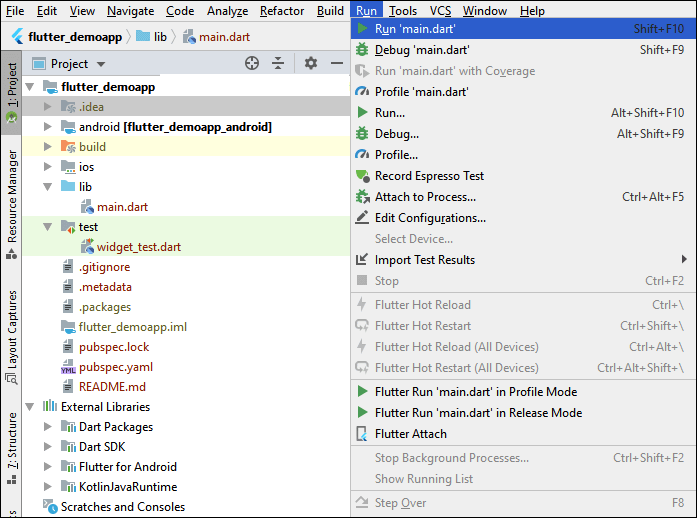Expand the ios folder
The image size is (697, 518).
[x=48, y=166]
